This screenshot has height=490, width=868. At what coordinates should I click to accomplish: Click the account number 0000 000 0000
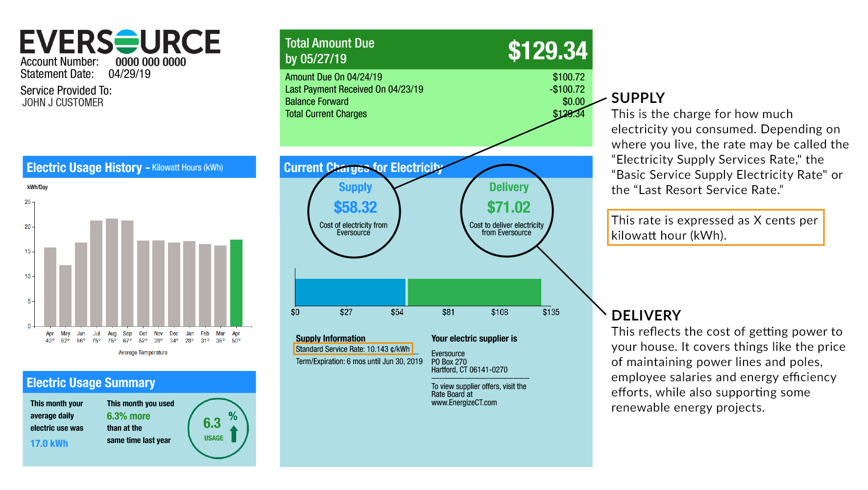[151, 62]
